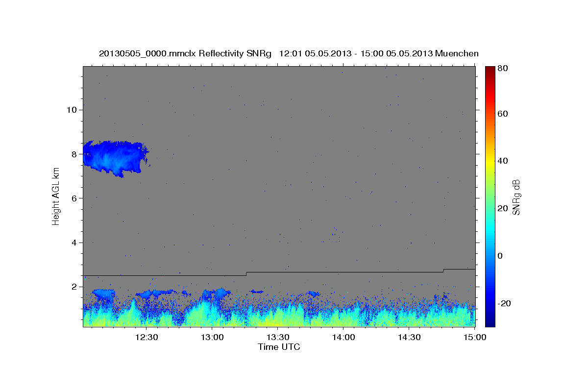Click the 14:00 time tick label
The width and height of the screenshot is (588, 392).
(x=343, y=337)
